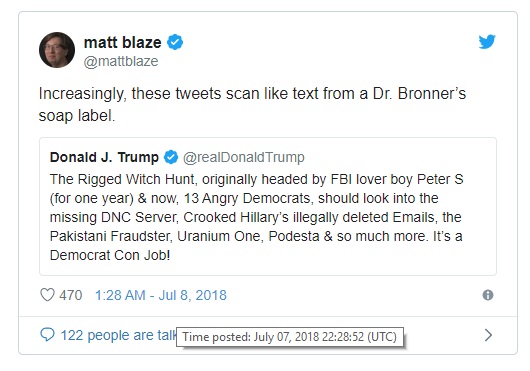Like the tweet with the heart icon
The height and width of the screenshot is (371, 530).
[47, 295]
